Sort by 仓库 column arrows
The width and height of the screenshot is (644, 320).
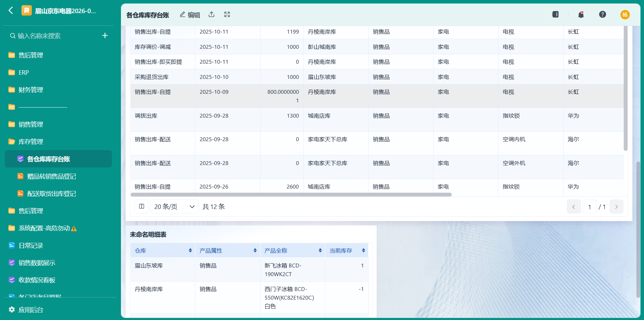pos(190,250)
